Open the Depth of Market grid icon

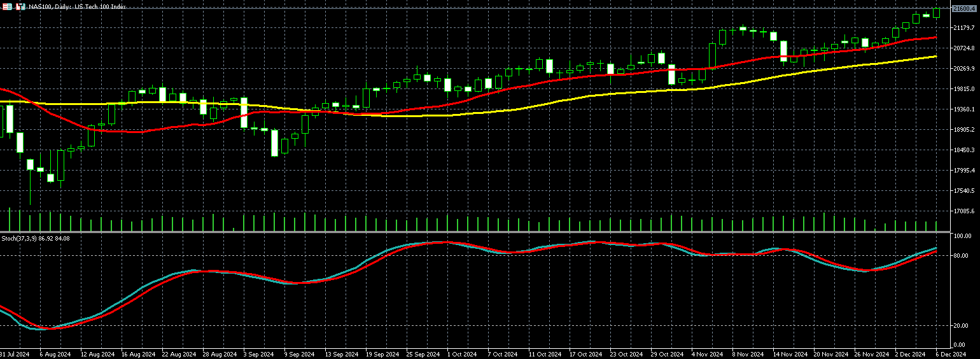7,6
